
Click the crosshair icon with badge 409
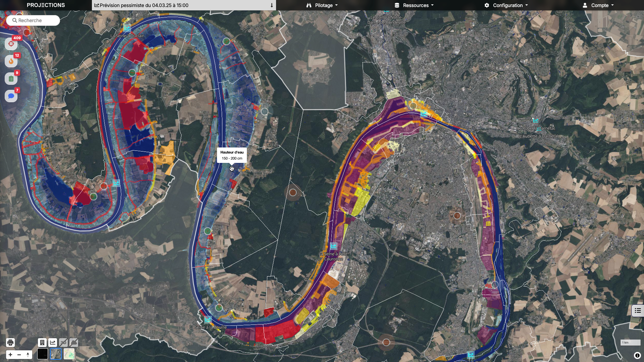11,44
